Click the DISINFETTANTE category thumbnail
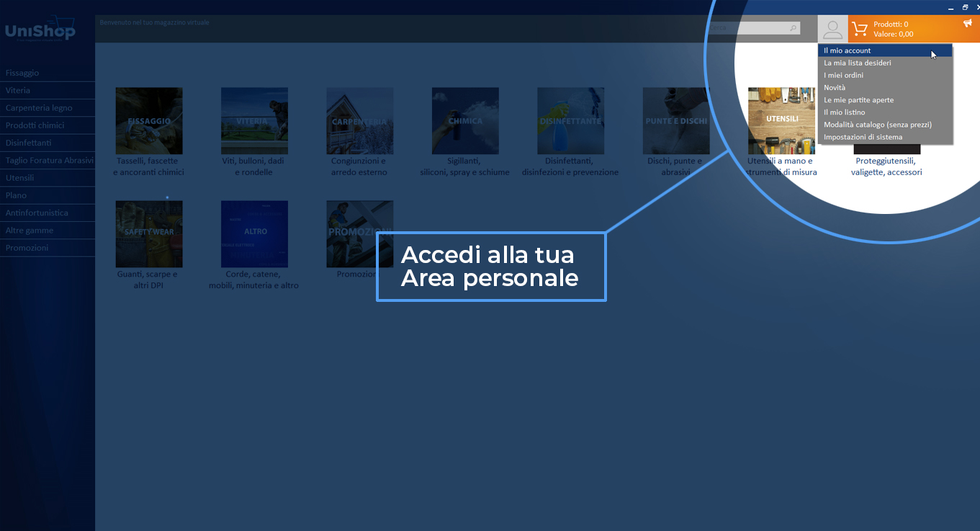Viewport: 980px width, 531px height. [x=570, y=121]
